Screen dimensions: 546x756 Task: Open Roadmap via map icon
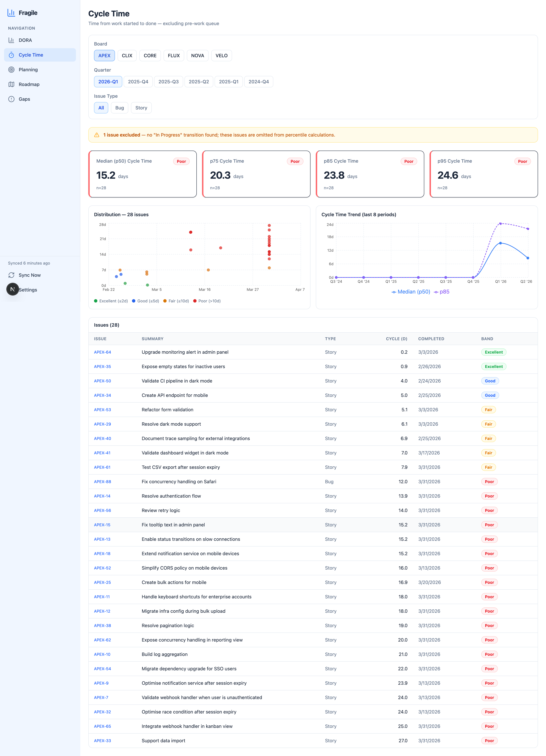[11, 84]
